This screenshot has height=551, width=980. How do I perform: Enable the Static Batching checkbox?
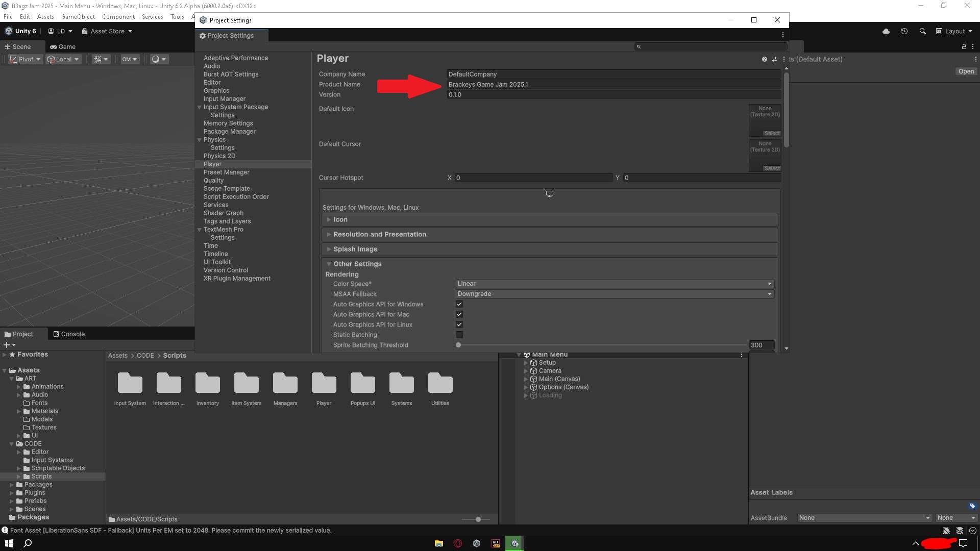point(459,335)
